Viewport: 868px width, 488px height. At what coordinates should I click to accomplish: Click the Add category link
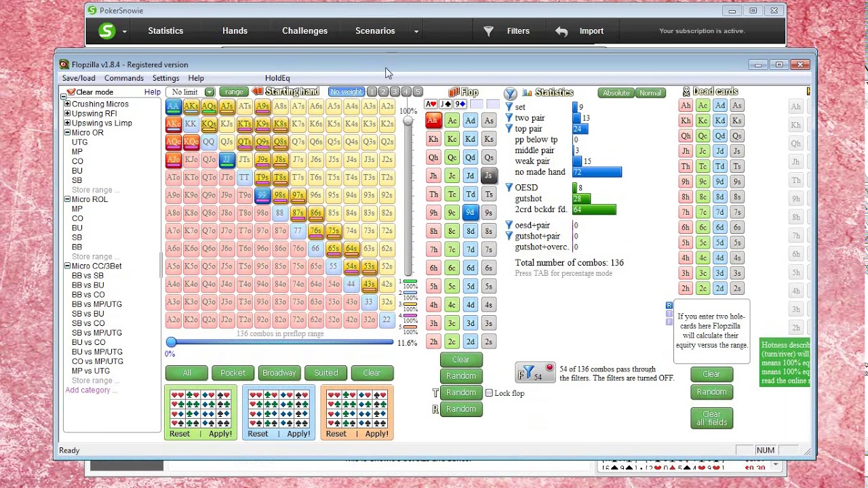pyautogui.click(x=91, y=390)
